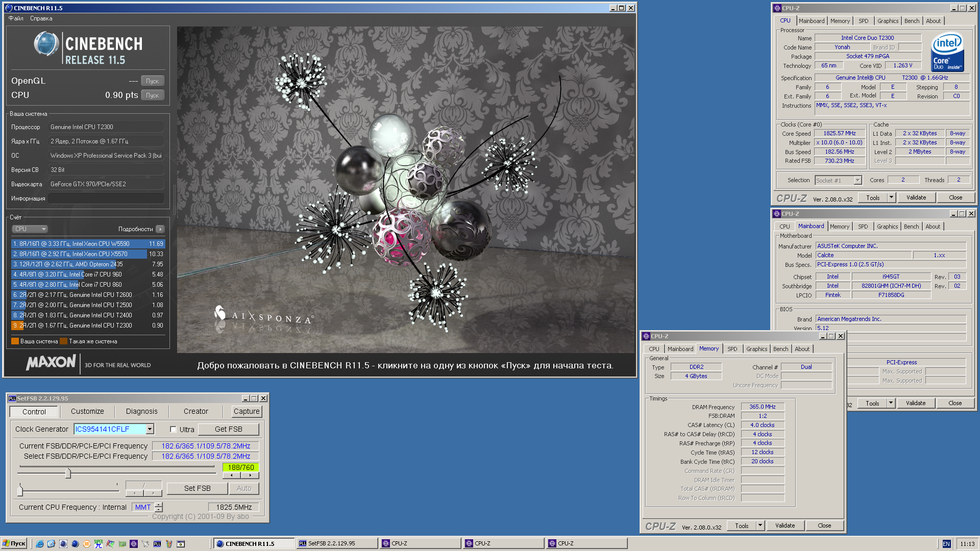Open the Start menu (Пуск) on the taskbar
This screenshot has height=551, width=980.
(x=14, y=544)
